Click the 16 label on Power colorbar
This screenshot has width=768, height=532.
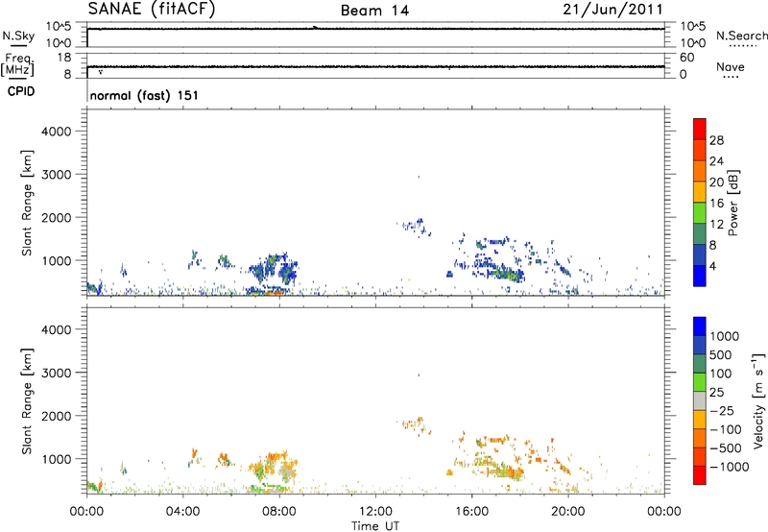(x=716, y=204)
